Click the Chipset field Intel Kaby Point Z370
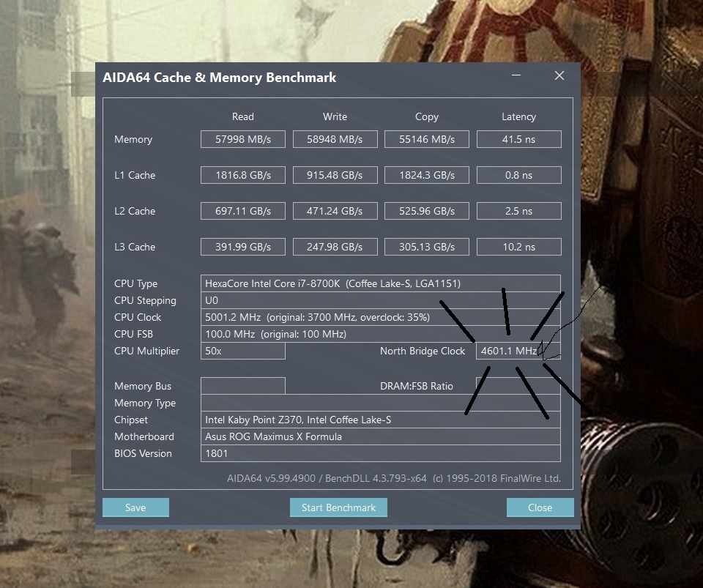 pyautogui.click(x=381, y=420)
